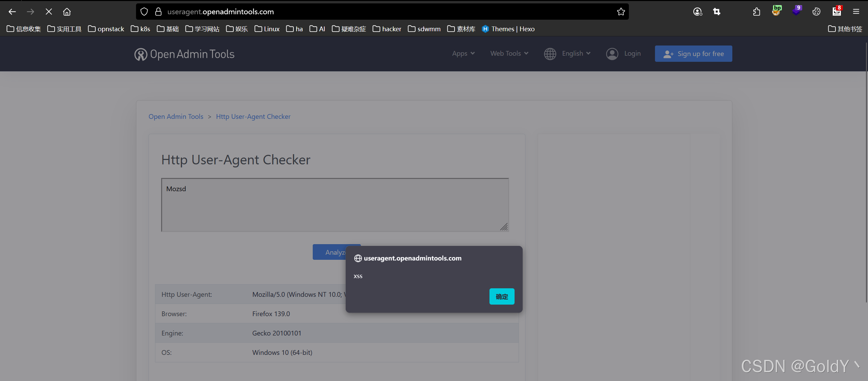Click the bookmark star icon in address bar
The image size is (868, 381).
pyautogui.click(x=621, y=12)
